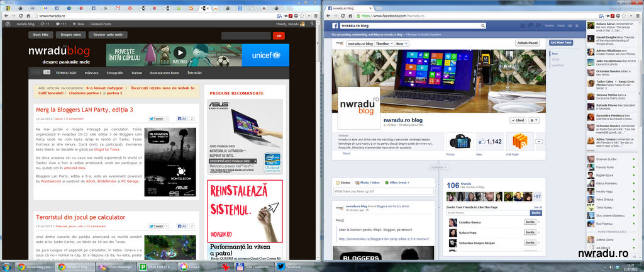Open home page in blog browser window
644x272 pixels.
[28, 16]
